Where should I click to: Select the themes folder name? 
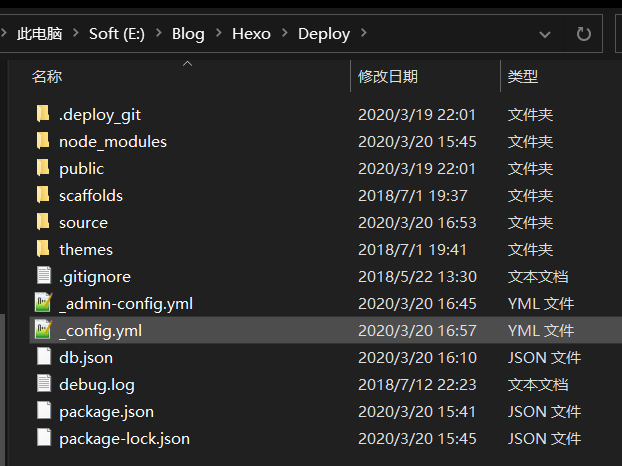[x=86, y=249]
